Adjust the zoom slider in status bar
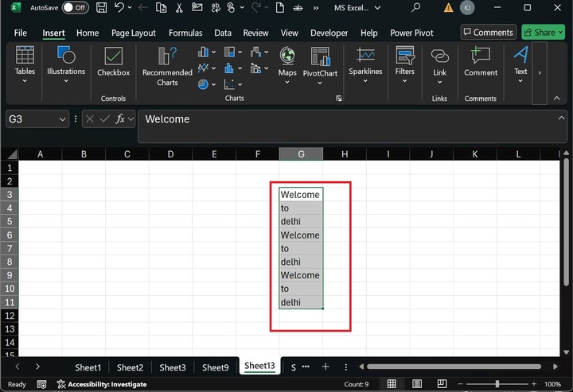 [x=497, y=384]
